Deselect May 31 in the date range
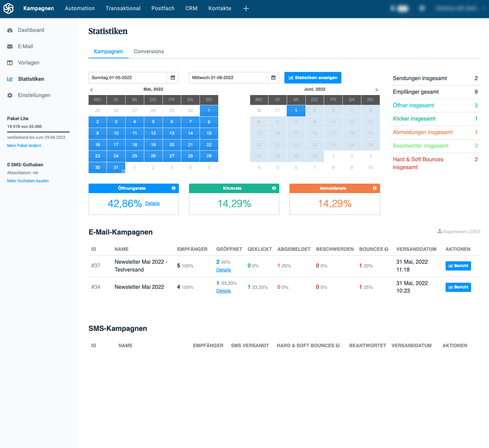The image size is (489, 448). (x=116, y=167)
